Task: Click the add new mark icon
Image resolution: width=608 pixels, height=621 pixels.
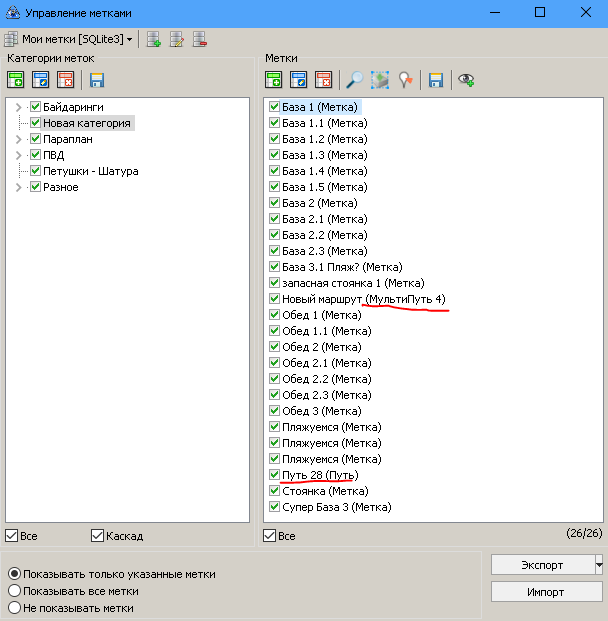Action: pos(274,80)
